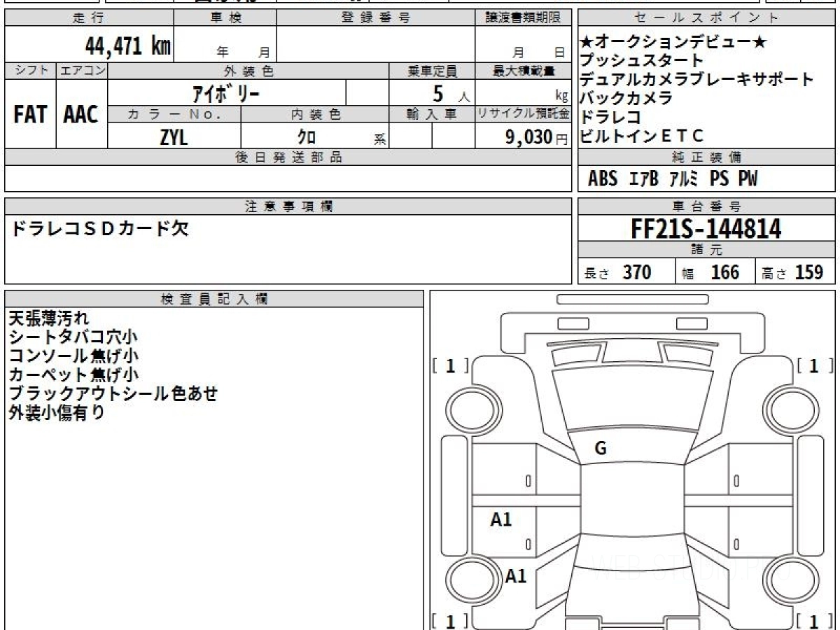Image resolution: width=840 pixels, height=630 pixels.
Task: Select the コンソール焦げ小 inspector note
Action: tap(73, 356)
